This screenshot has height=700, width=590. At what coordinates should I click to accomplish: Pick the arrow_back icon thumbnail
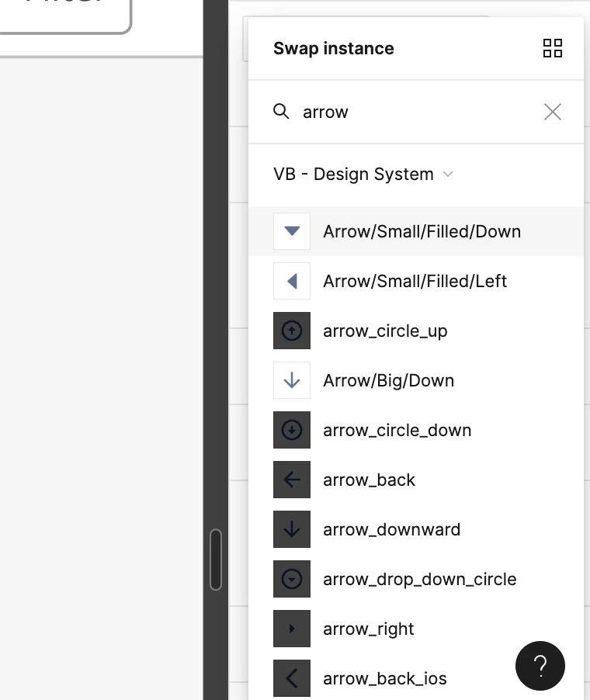tap(292, 480)
